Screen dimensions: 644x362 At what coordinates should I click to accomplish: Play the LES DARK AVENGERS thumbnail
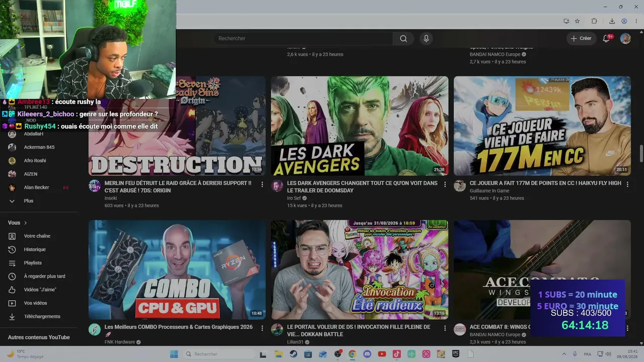coord(360,126)
